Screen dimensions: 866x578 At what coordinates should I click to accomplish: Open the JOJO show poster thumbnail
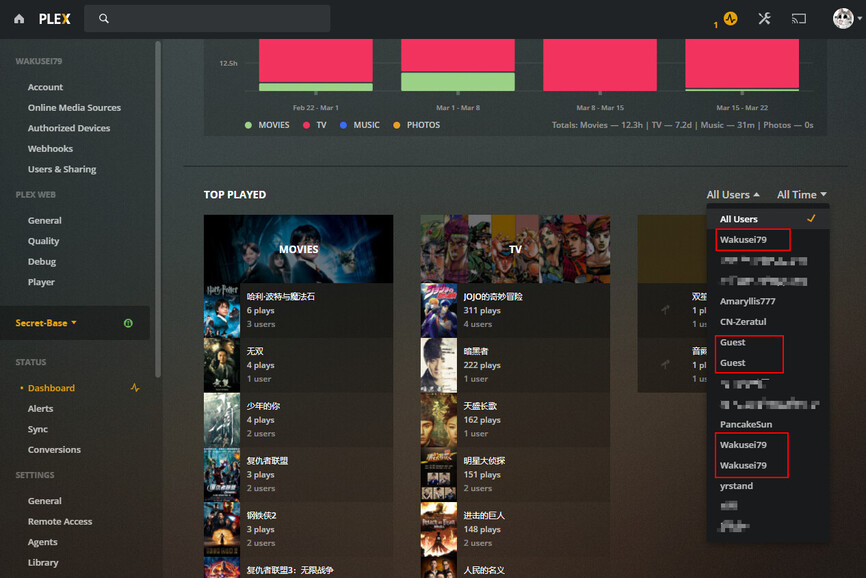click(439, 310)
